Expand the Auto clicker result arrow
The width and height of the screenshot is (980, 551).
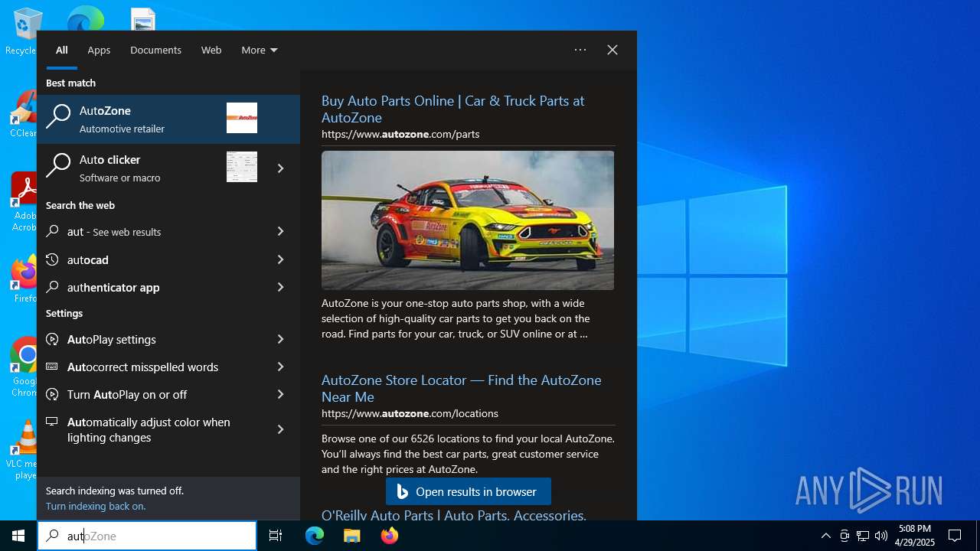pos(281,168)
